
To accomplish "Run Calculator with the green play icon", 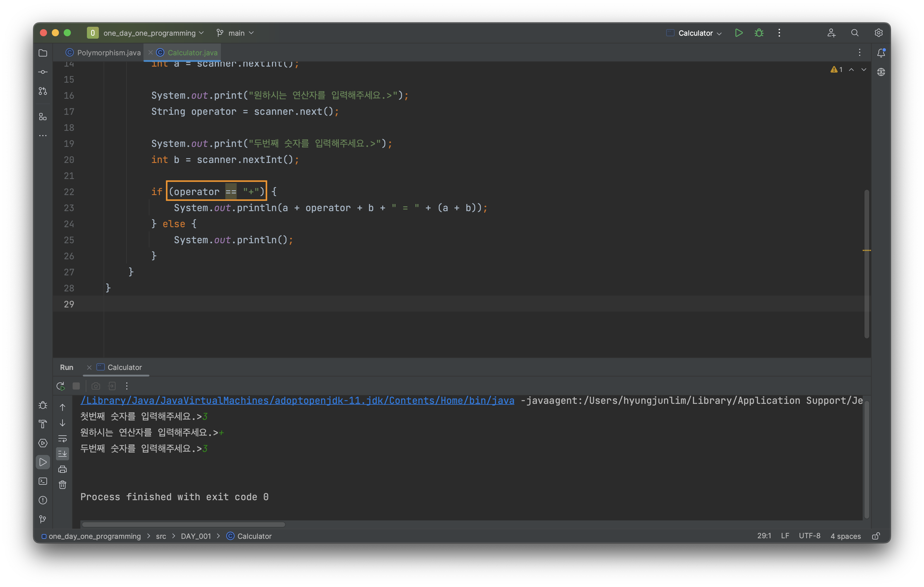I will coord(739,33).
